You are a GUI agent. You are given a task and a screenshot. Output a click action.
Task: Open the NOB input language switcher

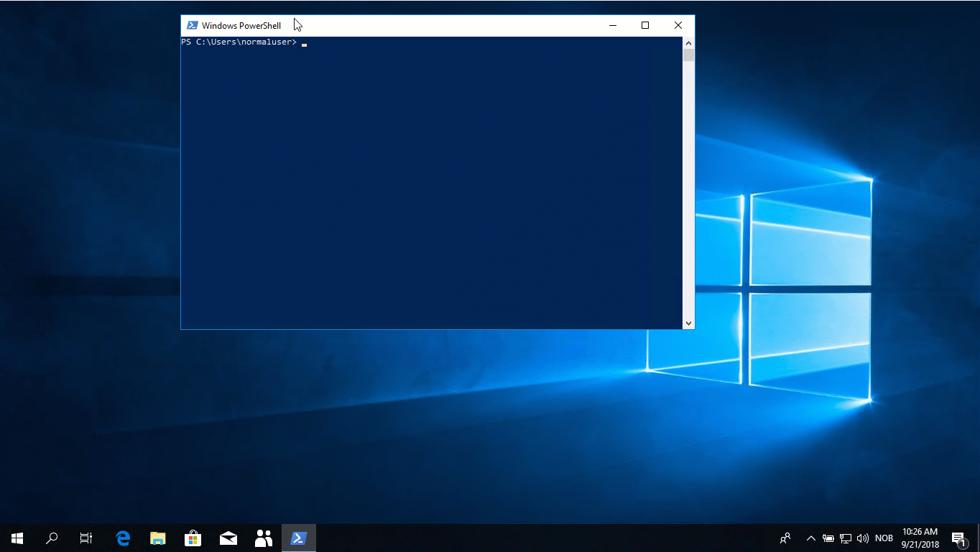pos(884,538)
